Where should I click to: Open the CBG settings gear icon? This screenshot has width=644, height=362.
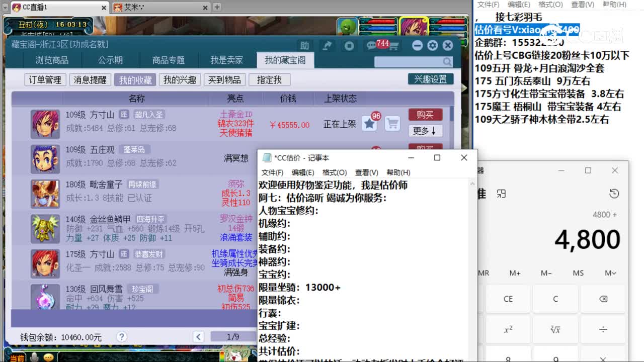tap(432, 45)
